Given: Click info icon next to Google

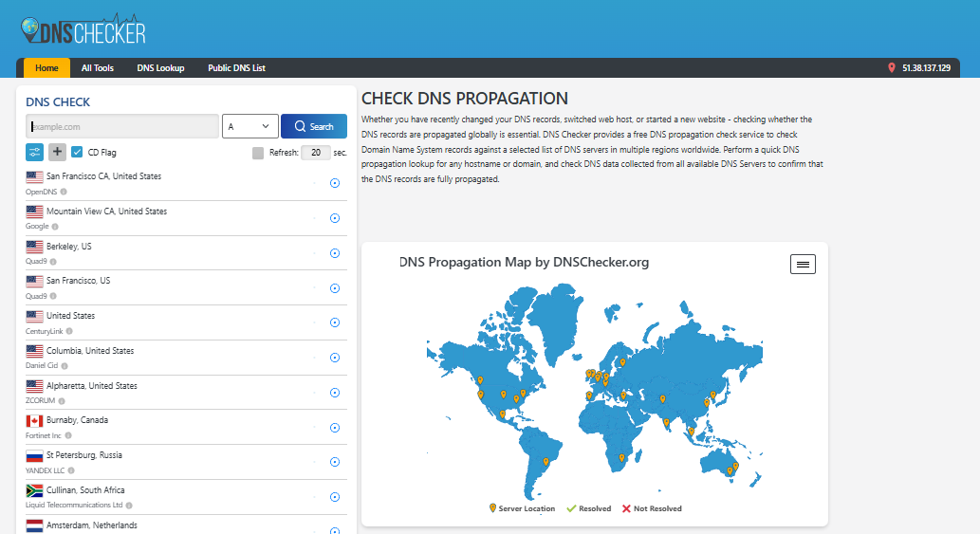Looking at the screenshot, I should pos(55,227).
